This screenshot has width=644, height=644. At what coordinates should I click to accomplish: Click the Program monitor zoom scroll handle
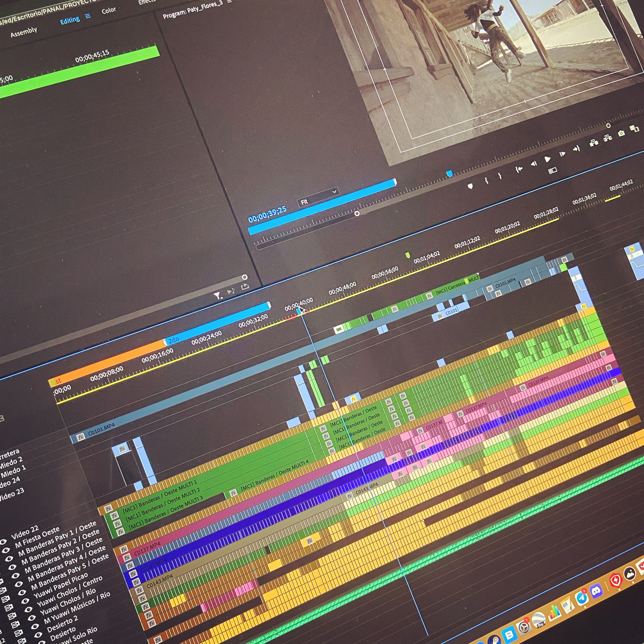357,214
